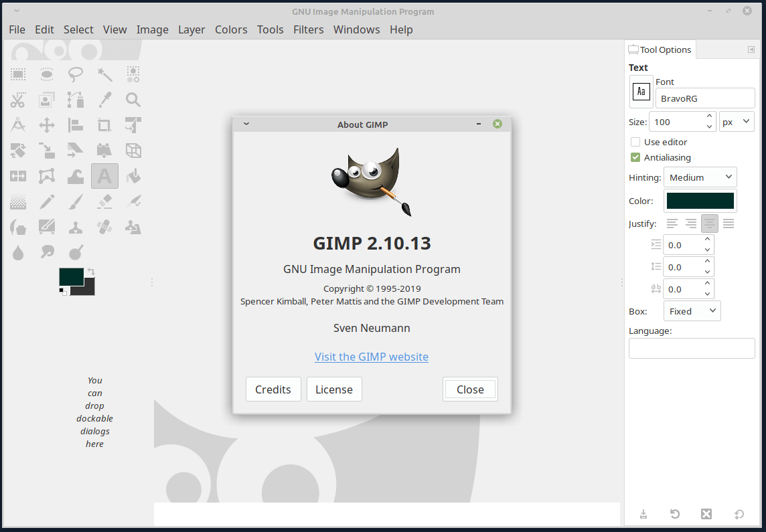The width and height of the screenshot is (766, 532).
Task: Increase the font Size value
Action: (x=709, y=116)
